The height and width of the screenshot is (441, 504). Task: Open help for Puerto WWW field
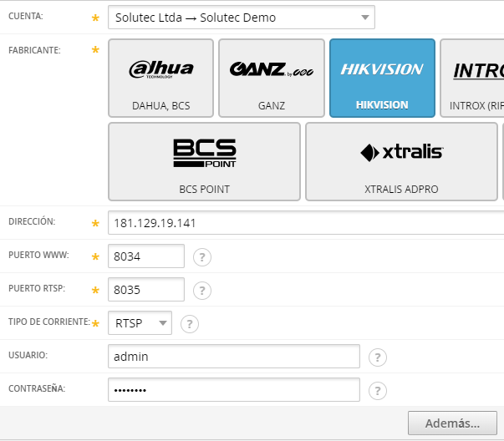[x=202, y=257]
